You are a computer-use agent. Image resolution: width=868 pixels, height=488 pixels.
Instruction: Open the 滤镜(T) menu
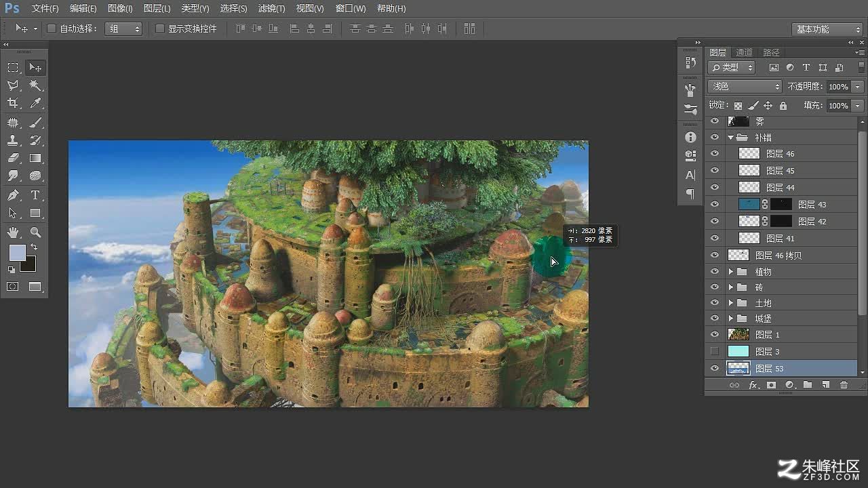click(271, 9)
